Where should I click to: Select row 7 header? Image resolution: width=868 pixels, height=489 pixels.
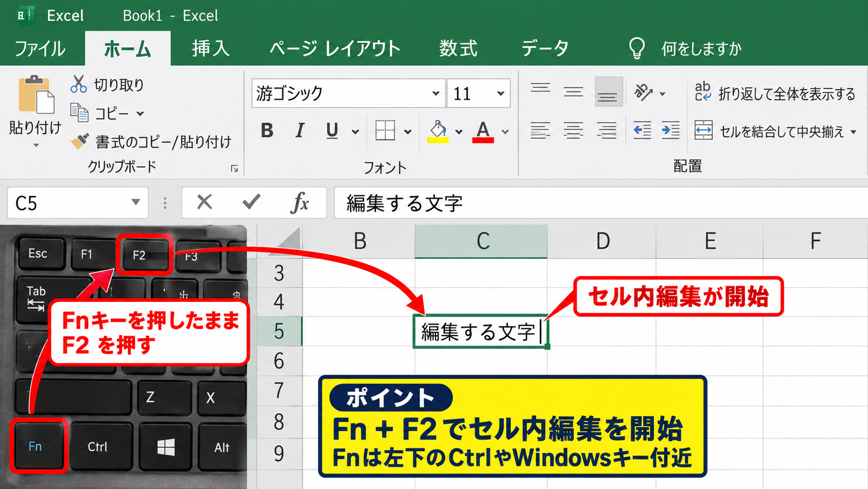click(x=279, y=390)
